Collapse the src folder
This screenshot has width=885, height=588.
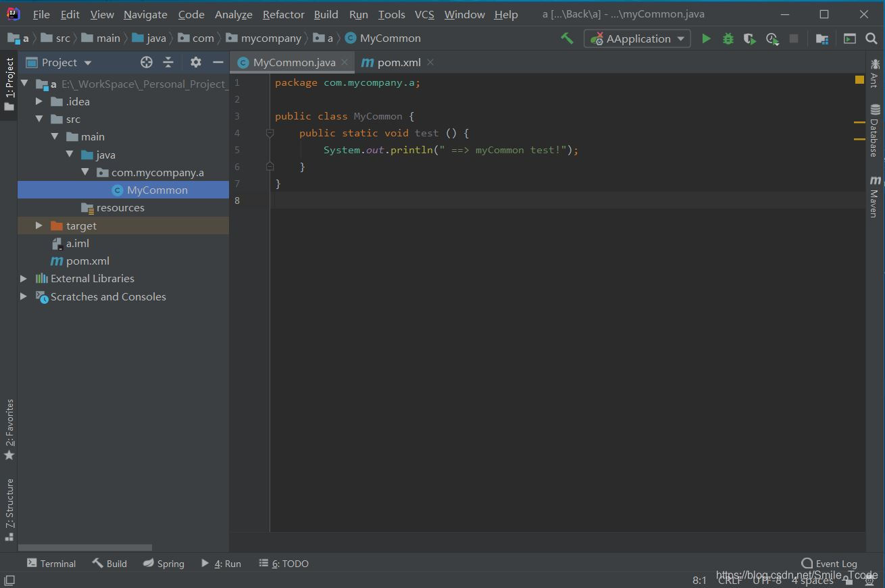(39, 119)
